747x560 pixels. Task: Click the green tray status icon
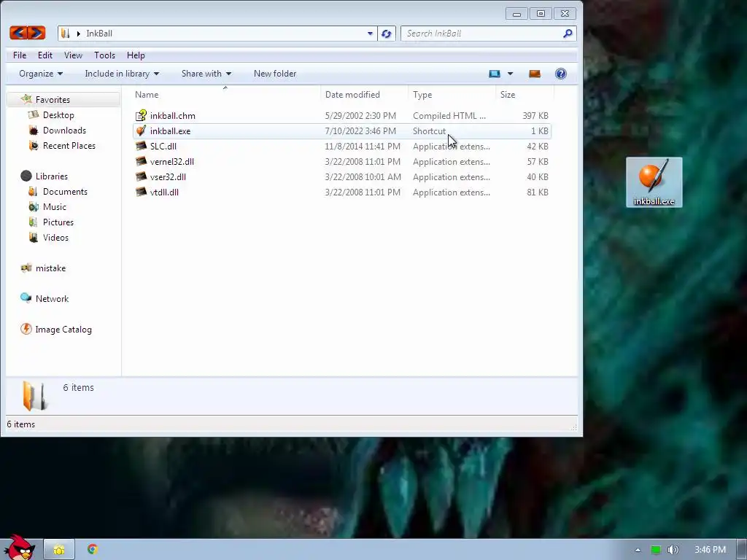(x=656, y=550)
